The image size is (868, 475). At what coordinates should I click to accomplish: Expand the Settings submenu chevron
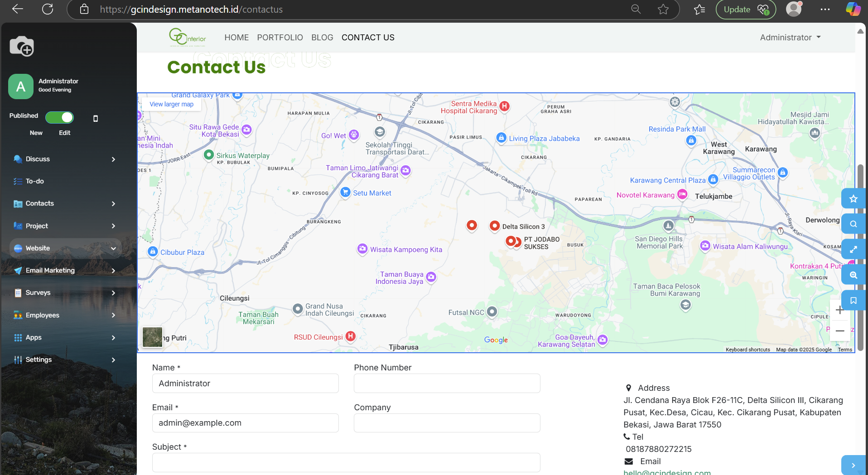pos(113,360)
